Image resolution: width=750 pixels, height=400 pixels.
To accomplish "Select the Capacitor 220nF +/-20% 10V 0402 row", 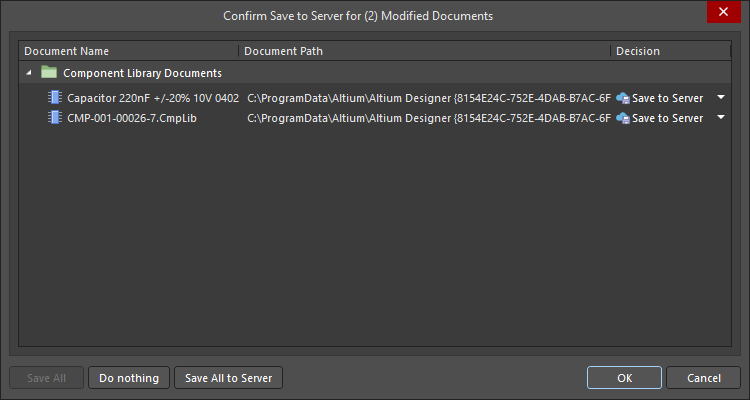I will (153, 98).
